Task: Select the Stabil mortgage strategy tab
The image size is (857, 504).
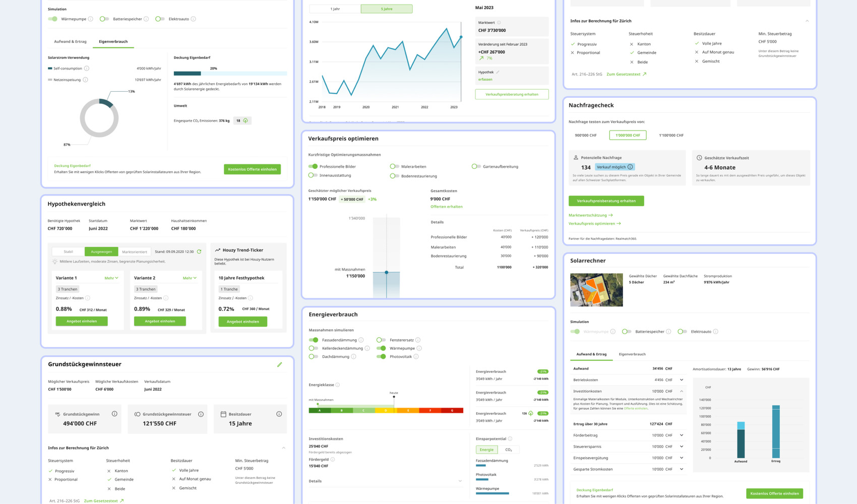Action: coord(69,251)
